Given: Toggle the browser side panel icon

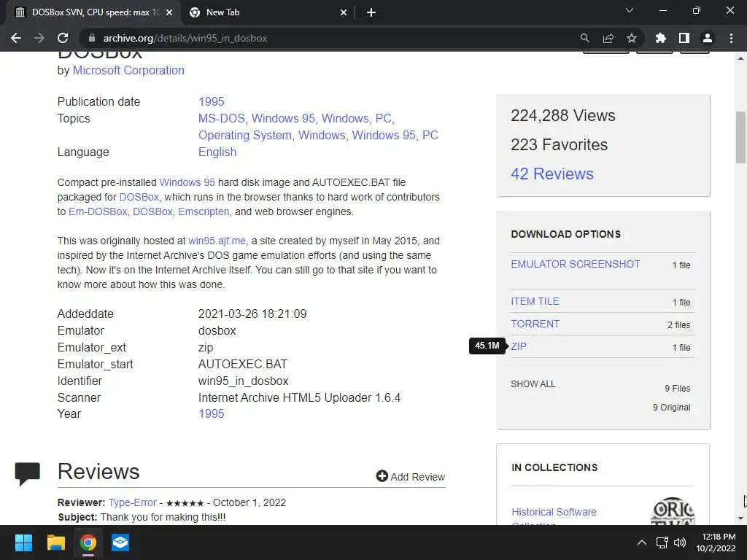Looking at the screenshot, I should [684, 38].
